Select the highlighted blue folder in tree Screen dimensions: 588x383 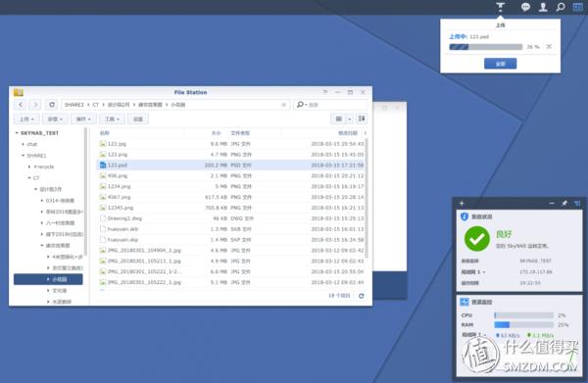(x=48, y=279)
